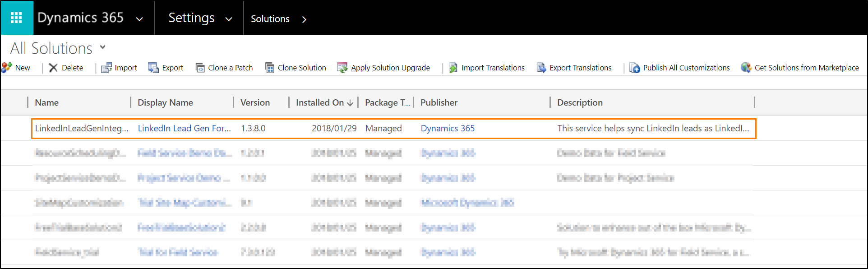
Task: Toggle the Installed On sort arrow
Action: [x=350, y=103]
